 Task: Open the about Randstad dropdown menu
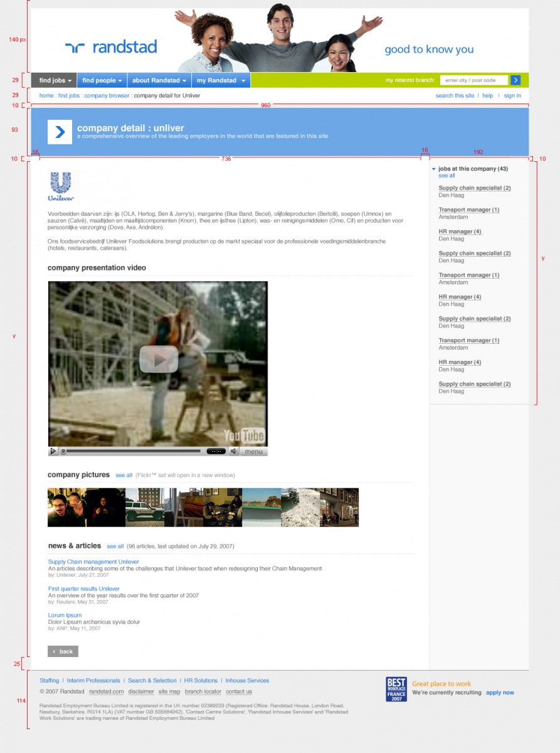point(159,80)
